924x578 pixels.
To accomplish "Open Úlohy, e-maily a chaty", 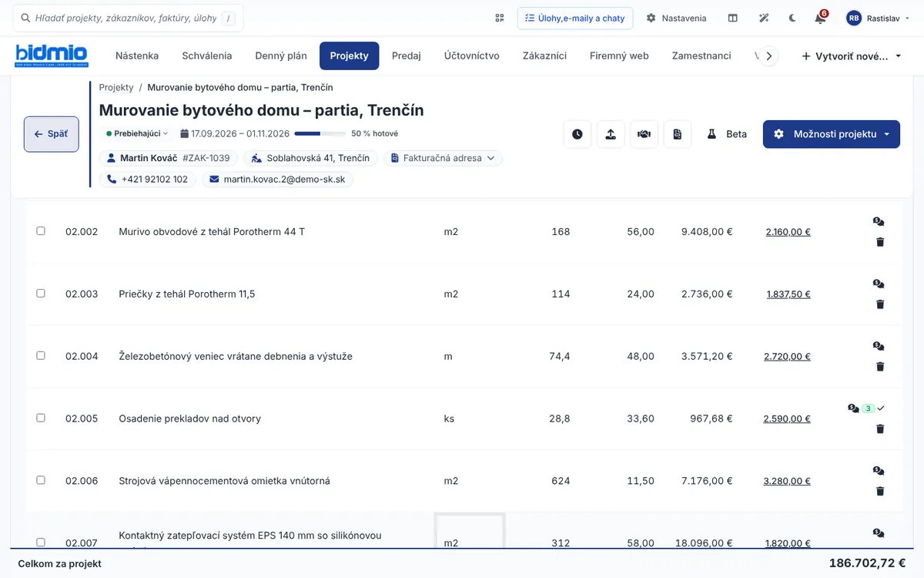I will (x=575, y=18).
